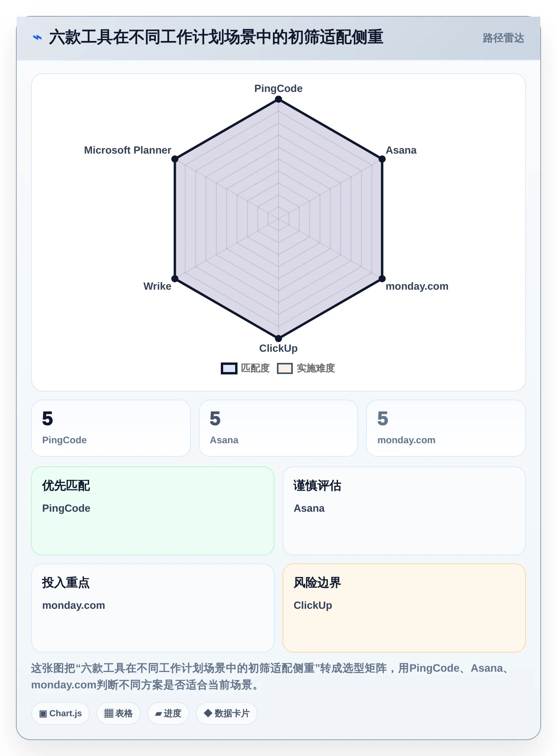Click the Wrike data point on the radar
Viewport: 557px width, 756px height.
[x=175, y=279]
